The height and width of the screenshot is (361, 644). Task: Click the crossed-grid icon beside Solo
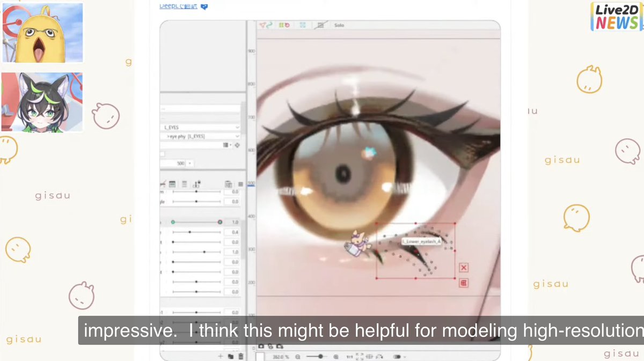(x=321, y=25)
